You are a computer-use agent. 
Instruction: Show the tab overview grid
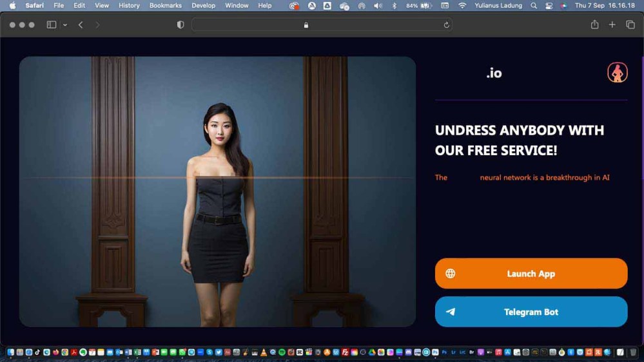click(630, 25)
